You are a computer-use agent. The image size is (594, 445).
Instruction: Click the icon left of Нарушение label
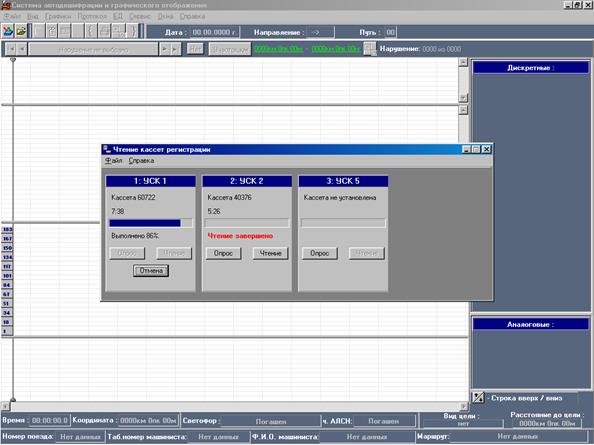[370, 49]
